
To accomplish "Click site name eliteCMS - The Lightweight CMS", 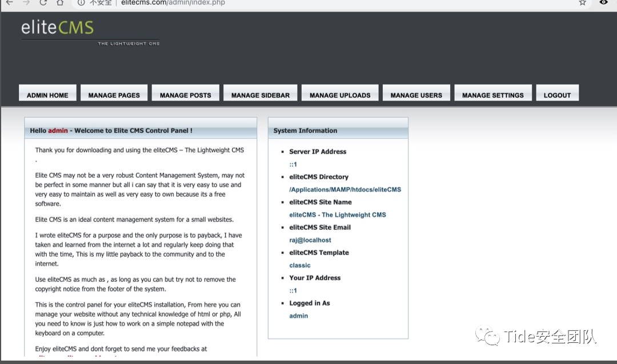I will click(338, 215).
